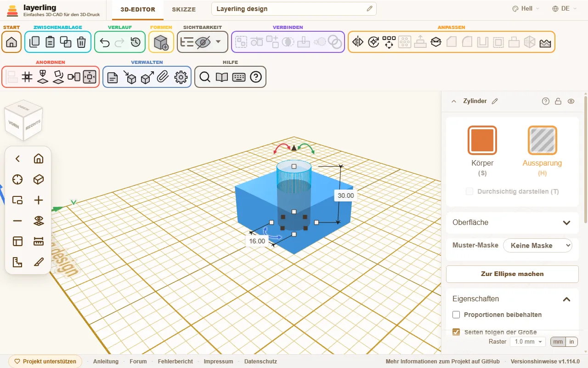
Task: Click the ruler measure tool icon
Action: click(39, 241)
